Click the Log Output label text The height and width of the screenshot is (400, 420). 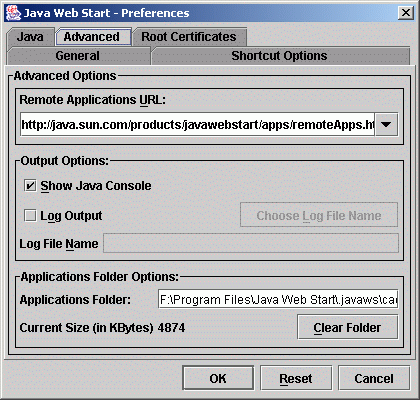[71, 216]
